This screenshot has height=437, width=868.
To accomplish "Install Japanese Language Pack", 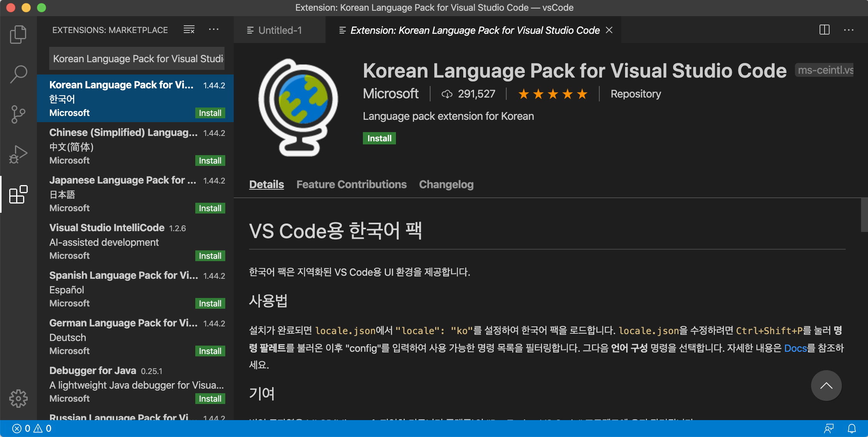I will 210,208.
